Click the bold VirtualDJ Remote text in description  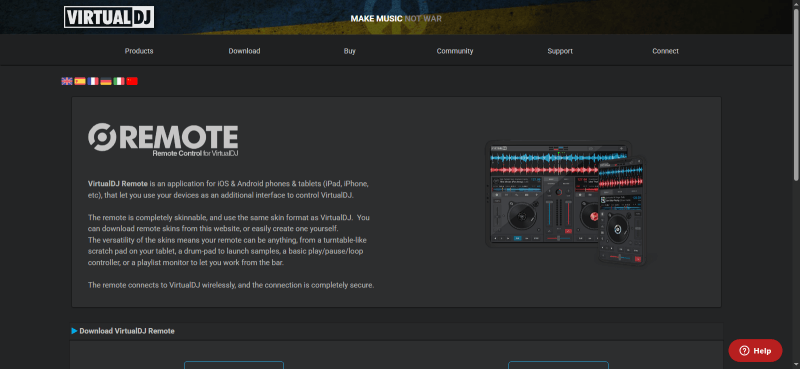118,184
